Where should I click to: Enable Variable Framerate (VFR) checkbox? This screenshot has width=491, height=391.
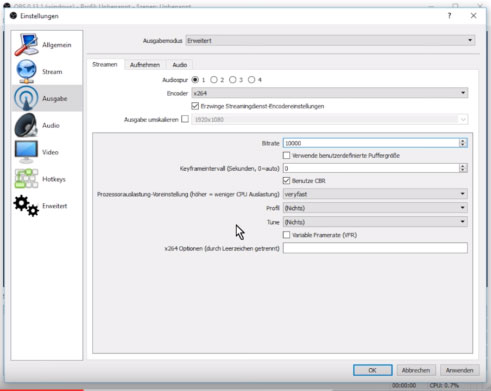tap(286, 235)
